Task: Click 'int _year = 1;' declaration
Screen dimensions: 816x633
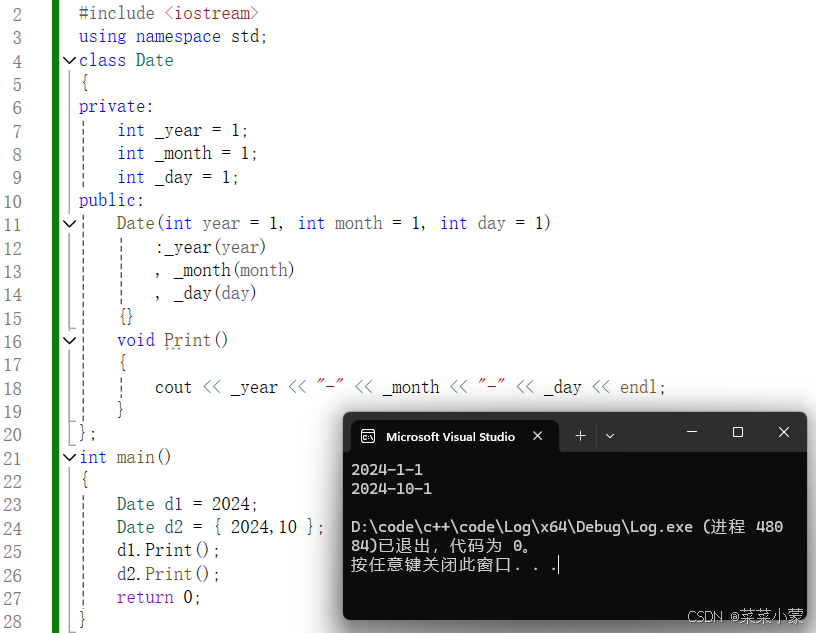Action: tap(183, 130)
